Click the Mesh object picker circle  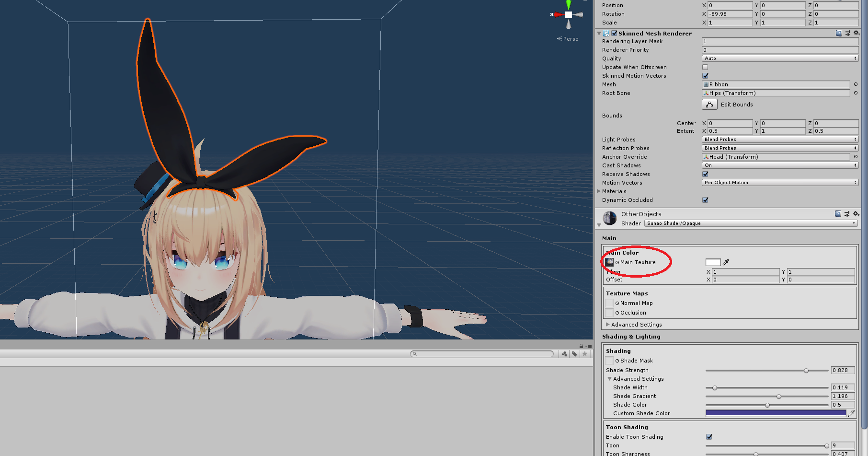click(x=856, y=84)
